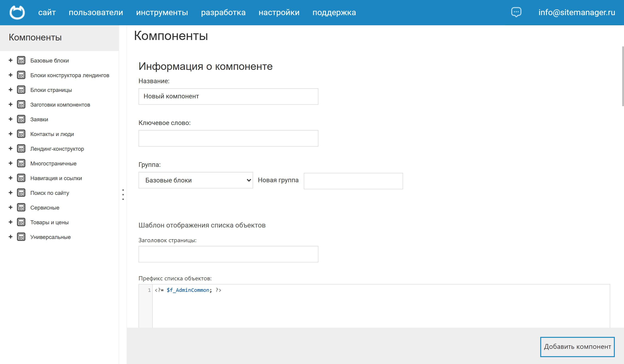Select Сервисные in the tree
Screen dimensions: 624x364
(x=45, y=208)
